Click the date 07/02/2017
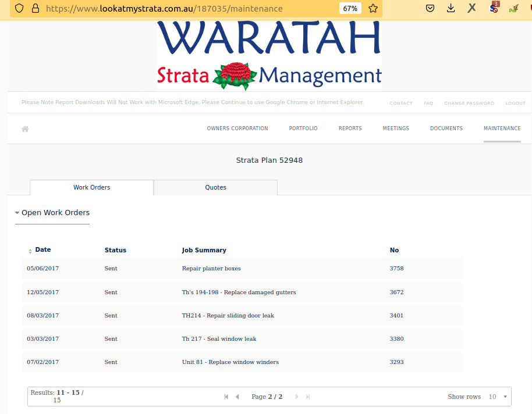Image resolution: width=532 pixels, height=414 pixels. click(42, 362)
